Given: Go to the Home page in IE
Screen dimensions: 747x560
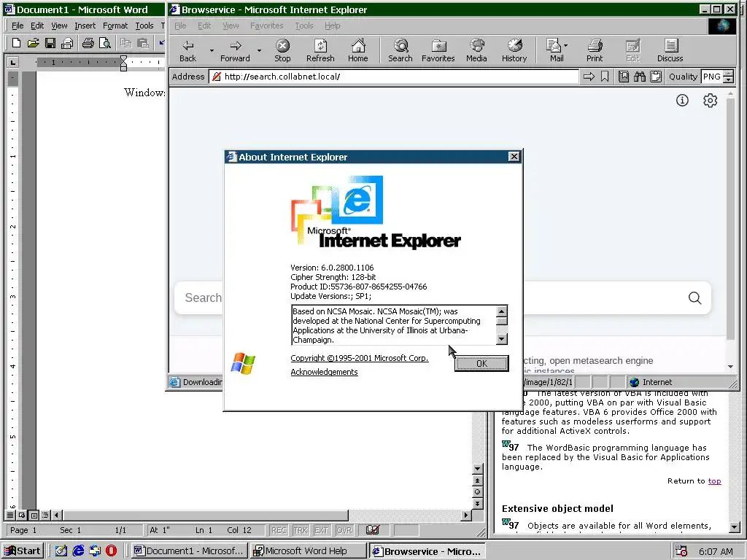Looking at the screenshot, I should click(357, 51).
